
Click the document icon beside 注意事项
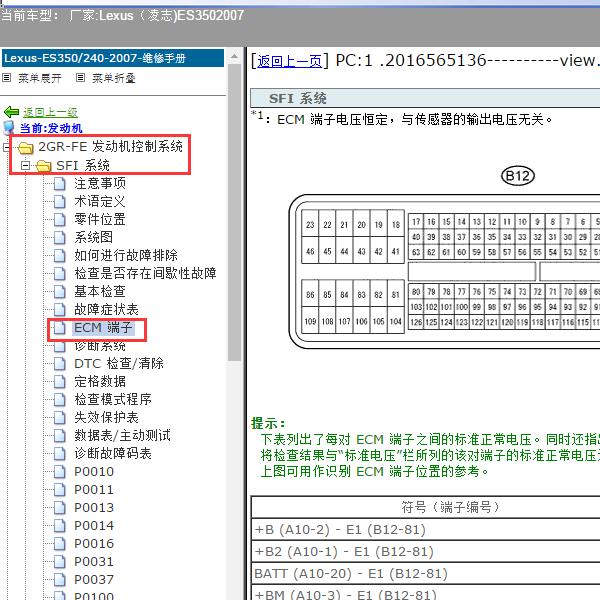pos(60,184)
